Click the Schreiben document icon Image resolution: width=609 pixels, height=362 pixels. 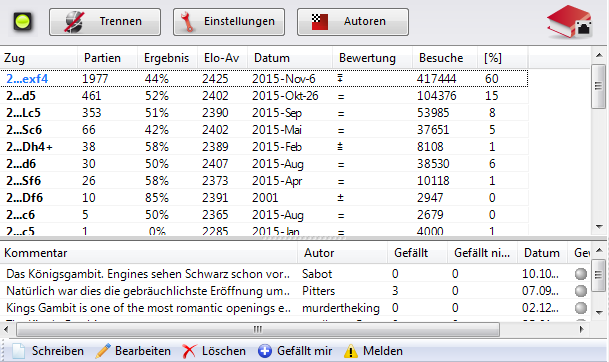[18, 351]
